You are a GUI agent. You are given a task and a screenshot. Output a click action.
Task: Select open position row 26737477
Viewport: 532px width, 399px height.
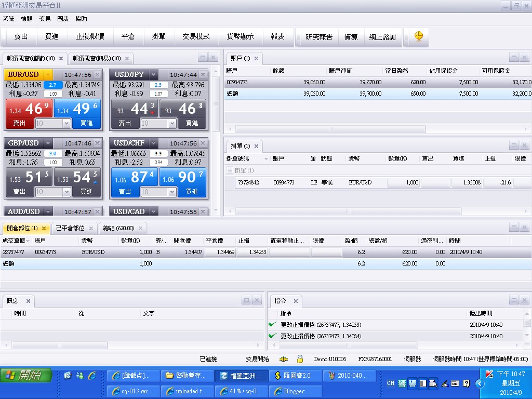tap(266, 252)
